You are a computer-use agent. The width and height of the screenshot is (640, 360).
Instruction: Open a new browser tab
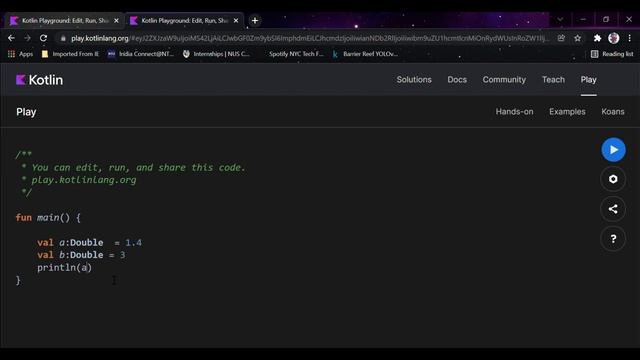pos(255,20)
